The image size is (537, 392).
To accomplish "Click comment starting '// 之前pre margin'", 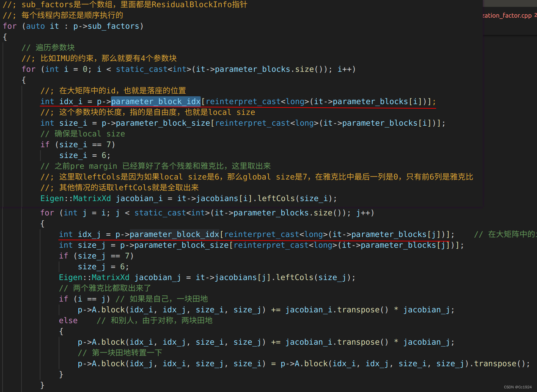I will (156, 166).
